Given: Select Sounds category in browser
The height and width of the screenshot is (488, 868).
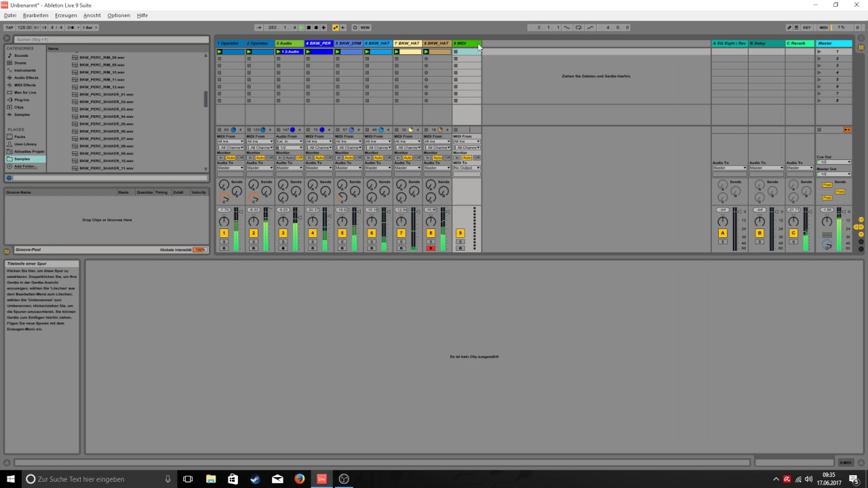Looking at the screenshot, I should point(21,56).
